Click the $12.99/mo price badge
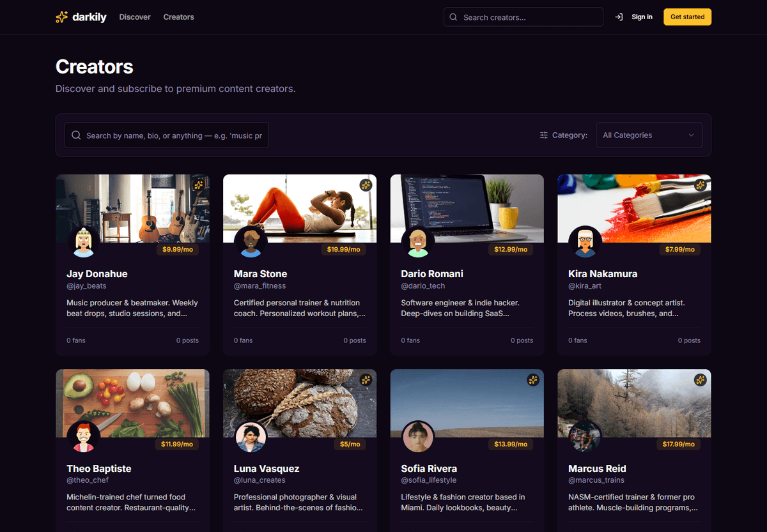Viewport: 767px width, 532px height. click(x=511, y=250)
